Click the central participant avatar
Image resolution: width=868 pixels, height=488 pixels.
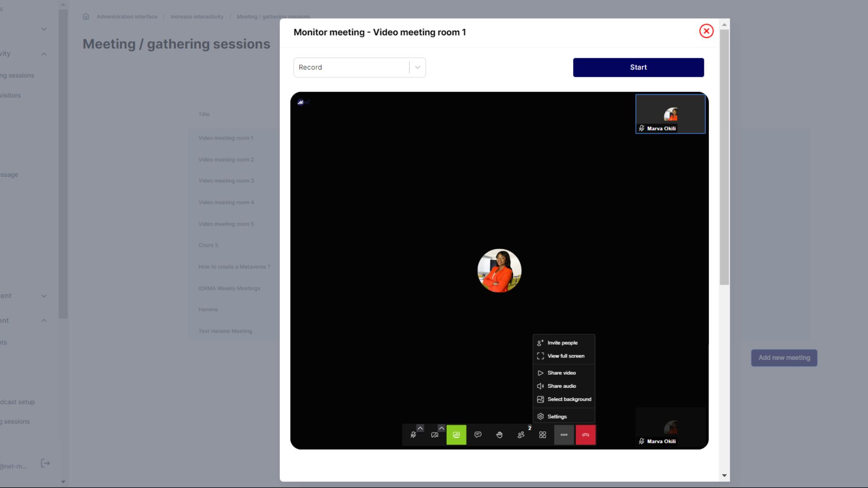500,271
